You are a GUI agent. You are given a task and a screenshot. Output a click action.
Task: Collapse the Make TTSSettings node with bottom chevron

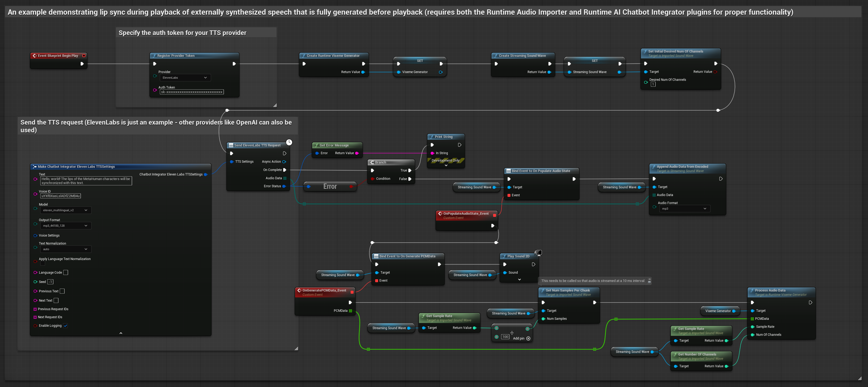coord(121,333)
